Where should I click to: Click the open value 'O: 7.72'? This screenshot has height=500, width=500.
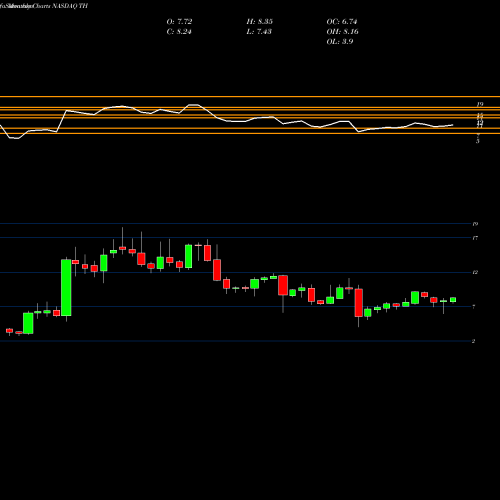click(179, 22)
